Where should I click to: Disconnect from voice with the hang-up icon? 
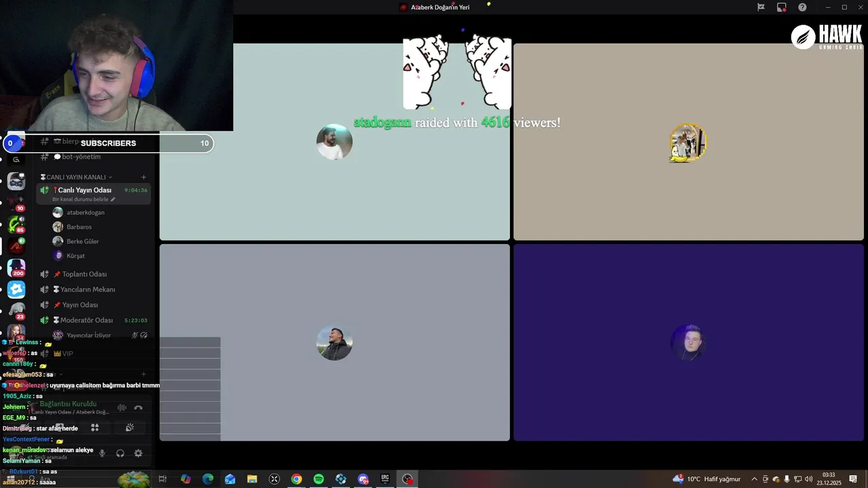click(138, 407)
